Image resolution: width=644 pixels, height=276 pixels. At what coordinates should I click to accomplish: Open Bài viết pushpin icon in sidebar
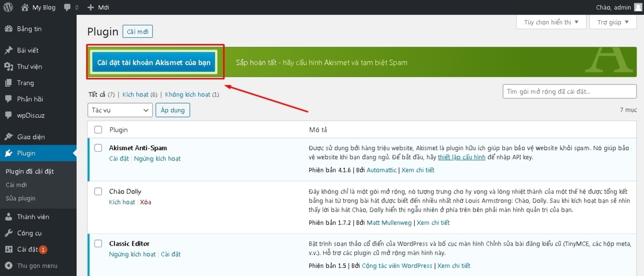[x=9, y=51]
